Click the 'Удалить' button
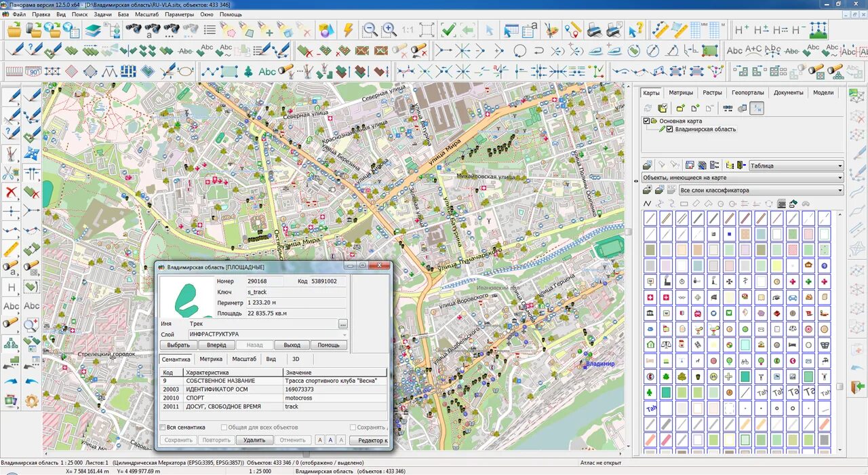The image size is (868, 475). click(x=254, y=440)
